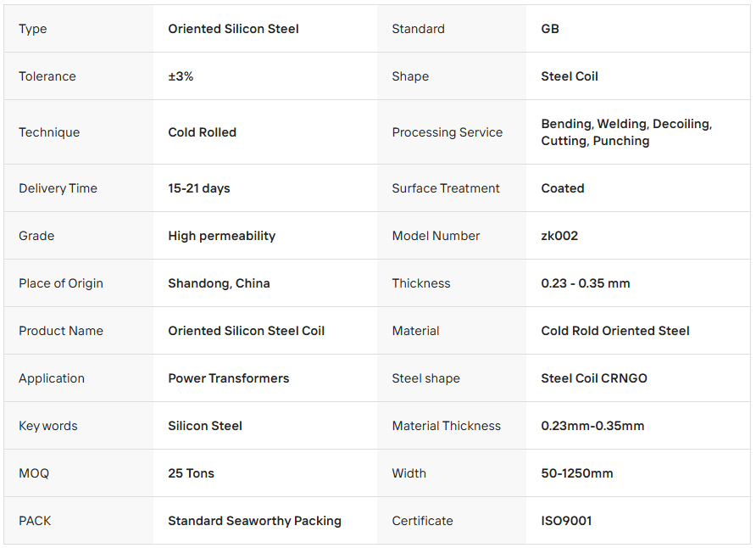
Task: Select the ±3% tolerance value
Action: click(181, 76)
